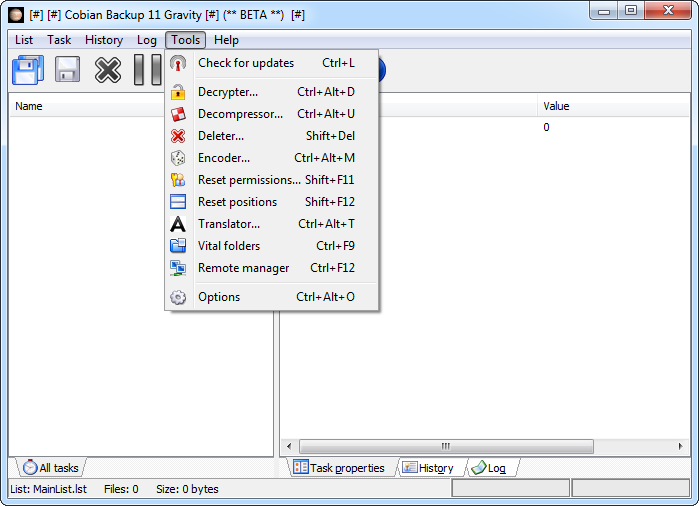Image resolution: width=699 pixels, height=506 pixels.
Task: Click the Options gear icon
Action: pos(178,297)
